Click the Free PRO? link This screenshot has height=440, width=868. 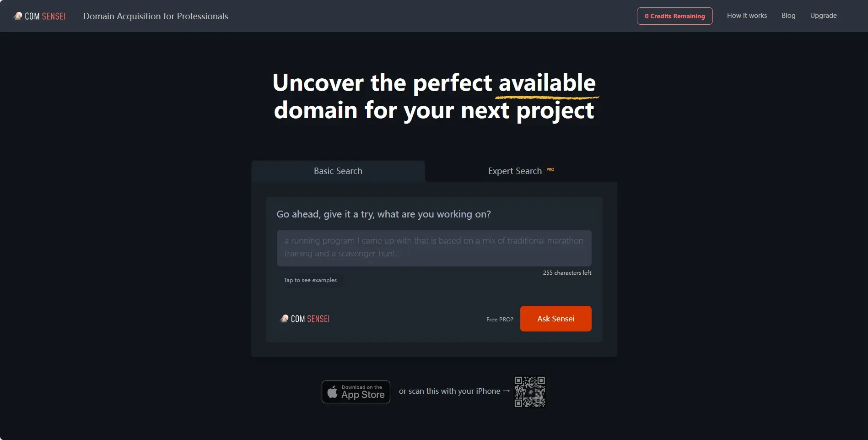[x=500, y=320]
